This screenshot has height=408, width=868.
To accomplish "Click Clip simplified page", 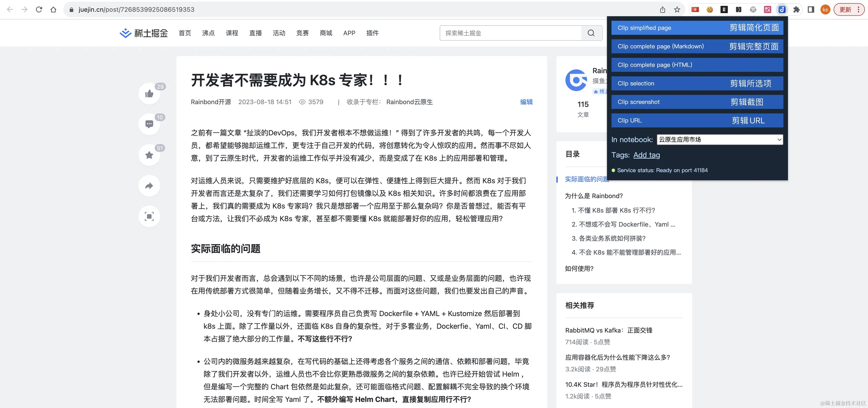I will [x=697, y=28].
